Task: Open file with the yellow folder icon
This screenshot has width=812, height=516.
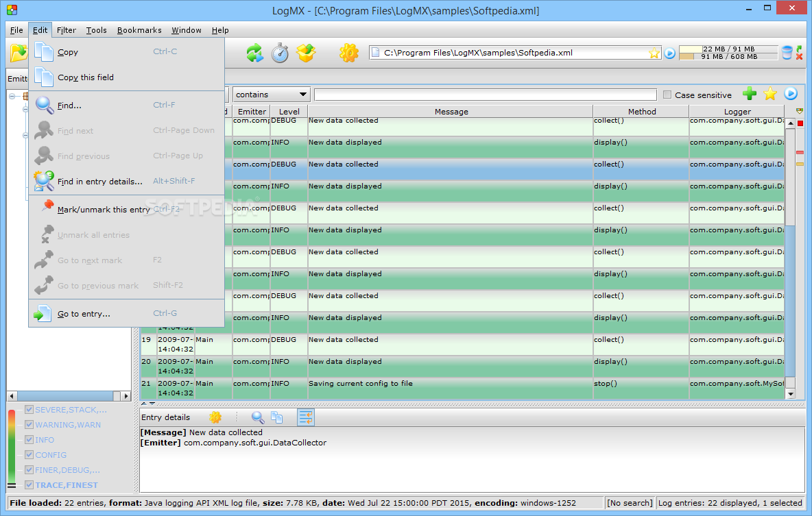Action: tap(19, 52)
